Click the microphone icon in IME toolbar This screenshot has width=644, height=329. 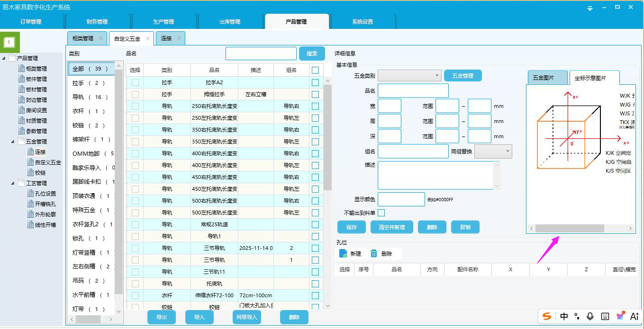[590, 316]
